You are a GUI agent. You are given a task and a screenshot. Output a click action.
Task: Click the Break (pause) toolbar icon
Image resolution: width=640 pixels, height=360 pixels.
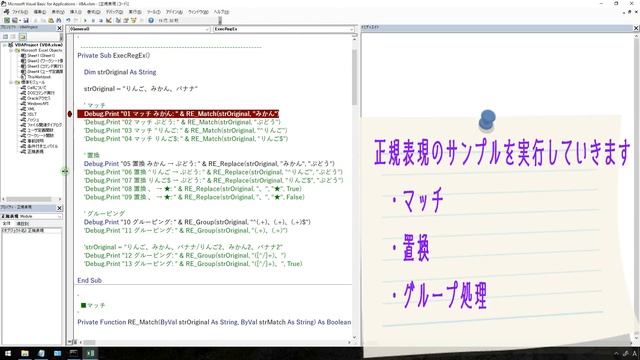tap(93, 20)
